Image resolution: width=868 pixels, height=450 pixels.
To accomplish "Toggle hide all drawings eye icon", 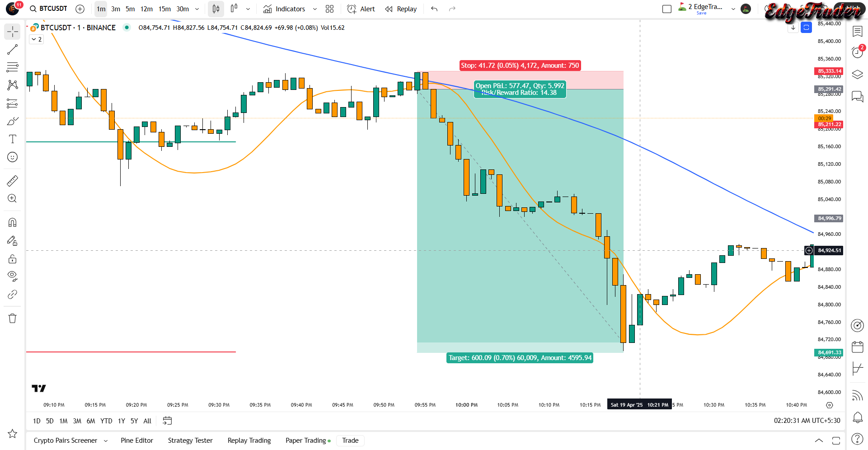I will [x=12, y=276].
